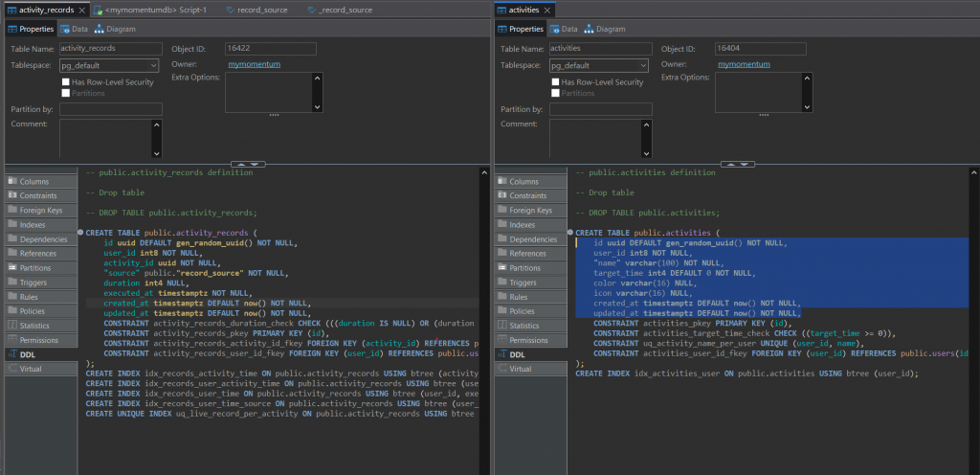Click Object ID field showing 16404
Viewport: 980px width, 475px height.
coord(761,49)
